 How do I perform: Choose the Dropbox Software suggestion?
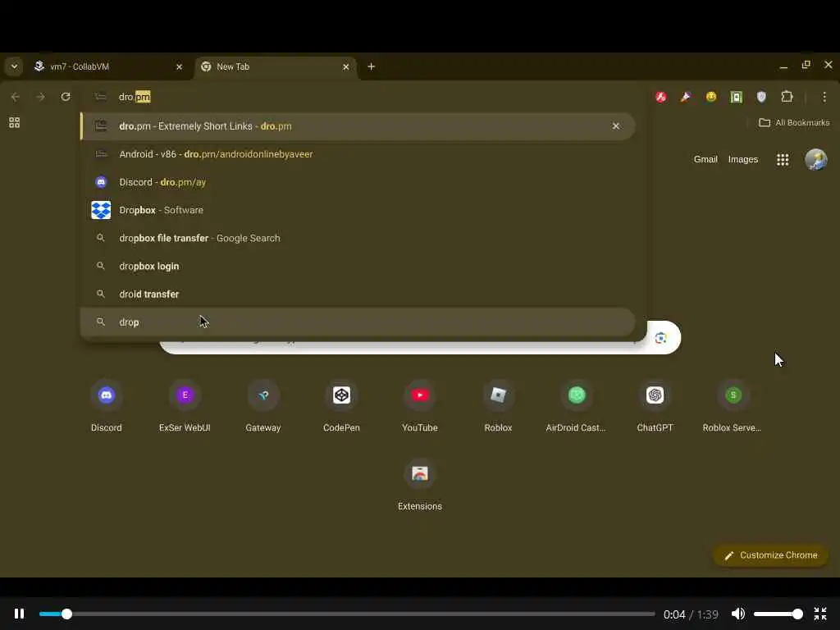358,210
